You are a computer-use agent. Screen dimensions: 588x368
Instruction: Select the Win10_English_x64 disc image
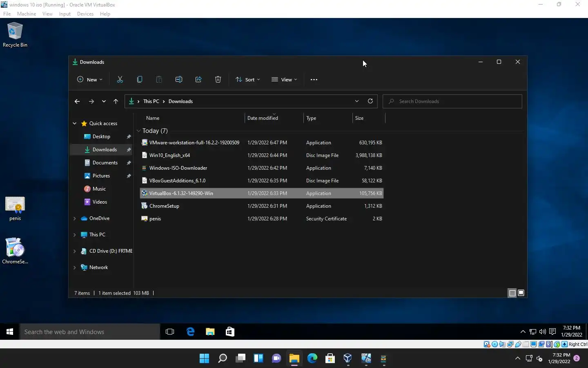click(262, 155)
